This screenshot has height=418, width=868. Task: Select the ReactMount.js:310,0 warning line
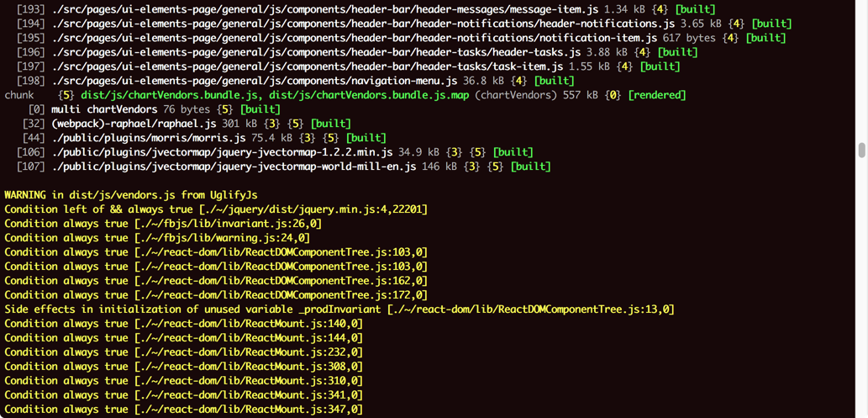coord(183,381)
